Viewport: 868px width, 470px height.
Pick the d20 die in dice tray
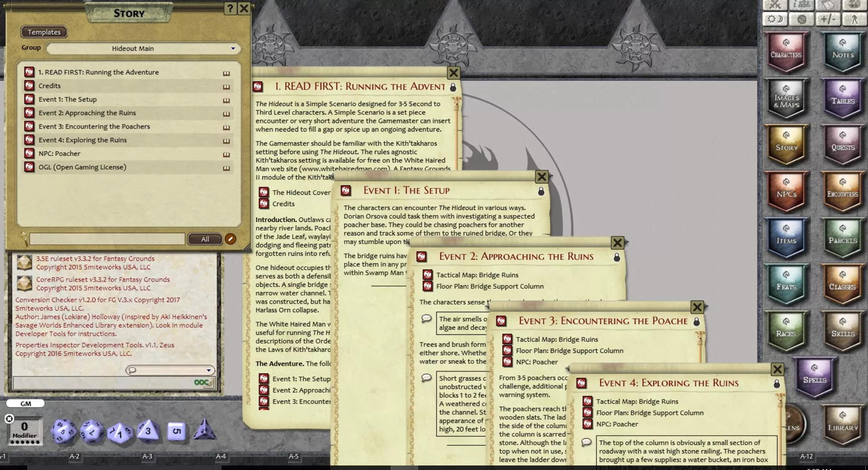[63, 431]
